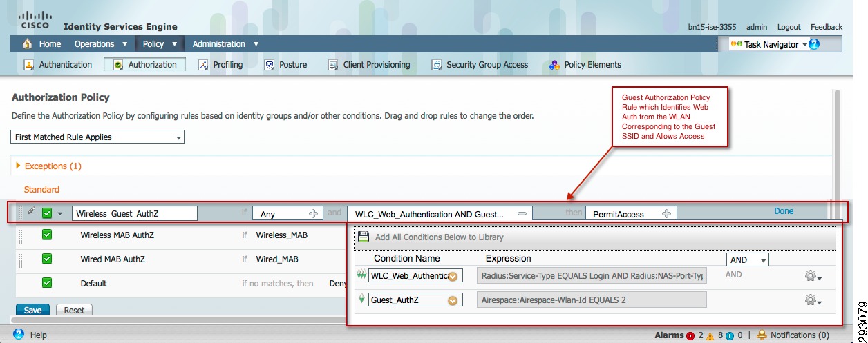Click the condition icon left of Guest_AuthZ

point(361,299)
